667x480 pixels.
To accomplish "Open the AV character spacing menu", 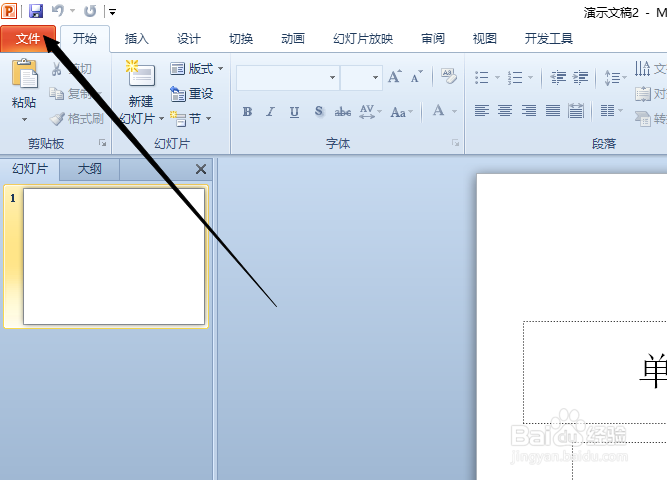I will coord(370,111).
